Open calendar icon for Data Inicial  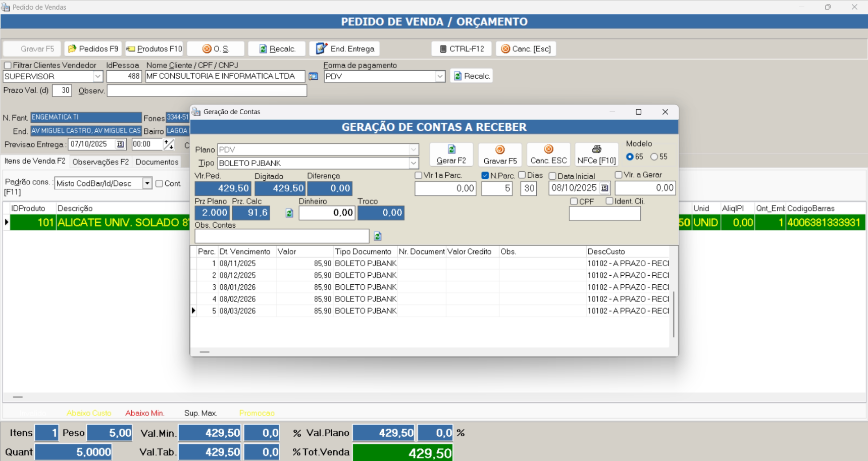pyautogui.click(x=604, y=188)
